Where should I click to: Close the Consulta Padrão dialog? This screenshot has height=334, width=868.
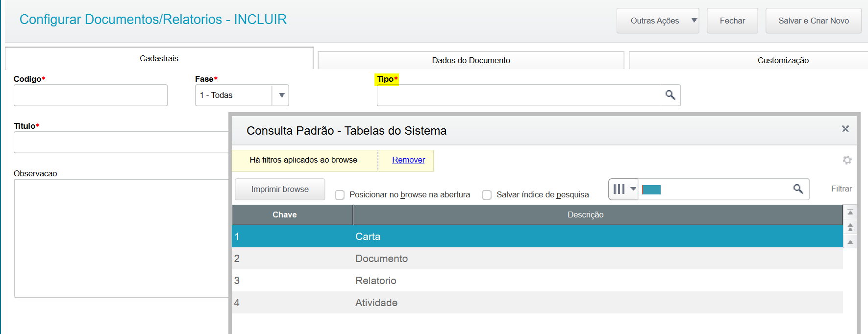pyautogui.click(x=845, y=129)
